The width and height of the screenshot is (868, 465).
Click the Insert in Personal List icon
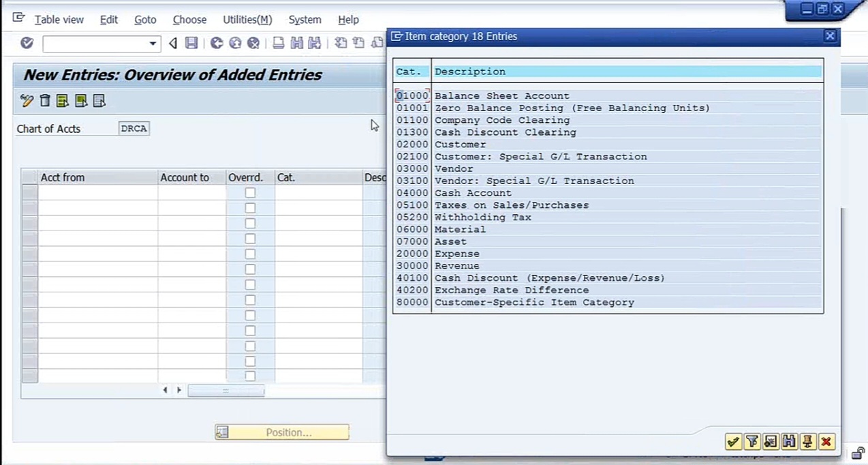(x=771, y=442)
